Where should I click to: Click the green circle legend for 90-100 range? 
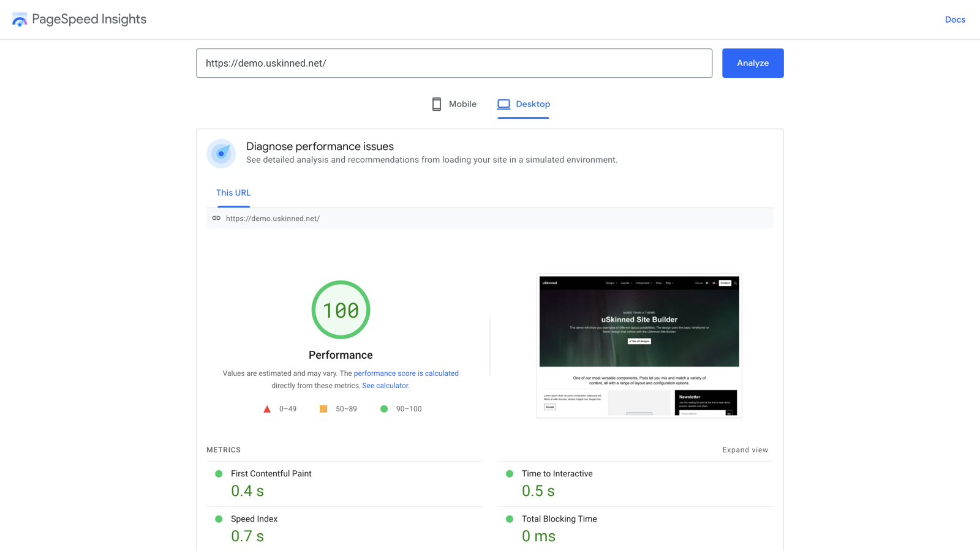[x=384, y=408]
